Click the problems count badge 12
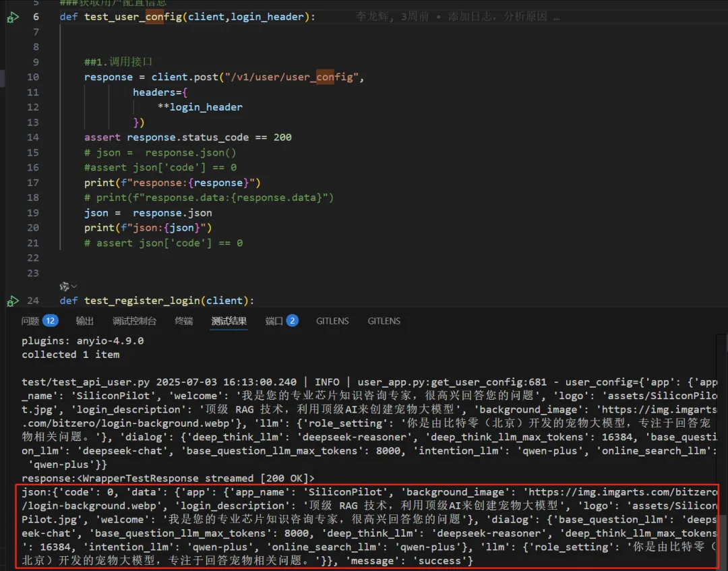Image resolution: width=728 pixels, height=571 pixels. pos(50,320)
